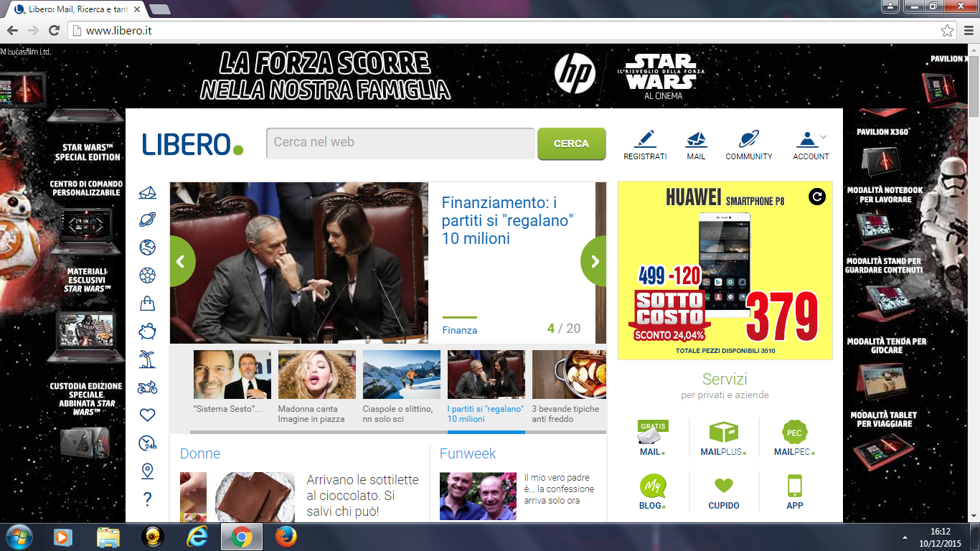This screenshot has width=980, height=551.
Task: Open the planet Community icon in left sidebar
Action: 147,220
